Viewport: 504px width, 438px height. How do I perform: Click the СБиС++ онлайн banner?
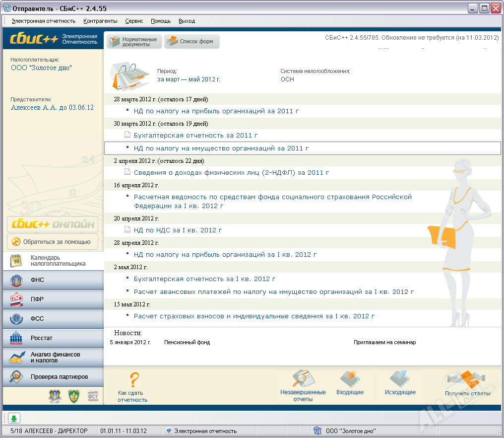[53, 224]
